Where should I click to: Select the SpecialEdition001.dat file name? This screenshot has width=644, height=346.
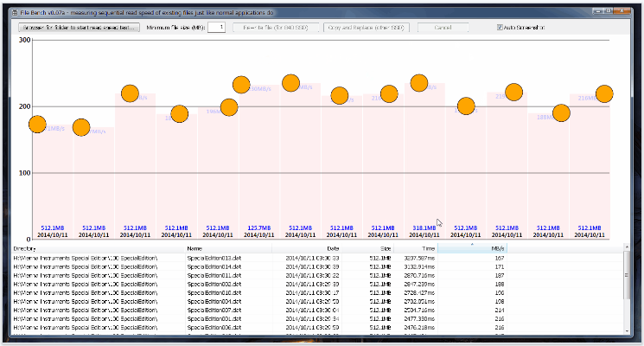pyautogui.click(x=214, y=319)
